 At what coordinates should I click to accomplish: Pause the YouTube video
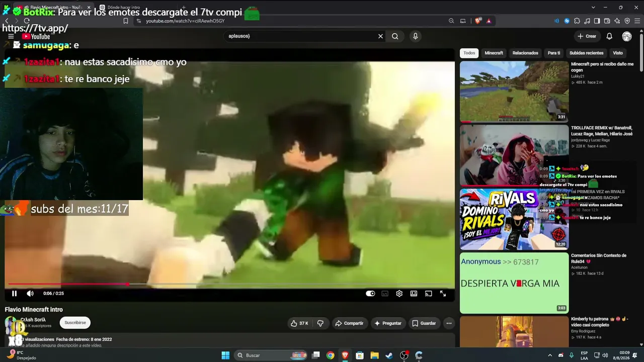14,294
